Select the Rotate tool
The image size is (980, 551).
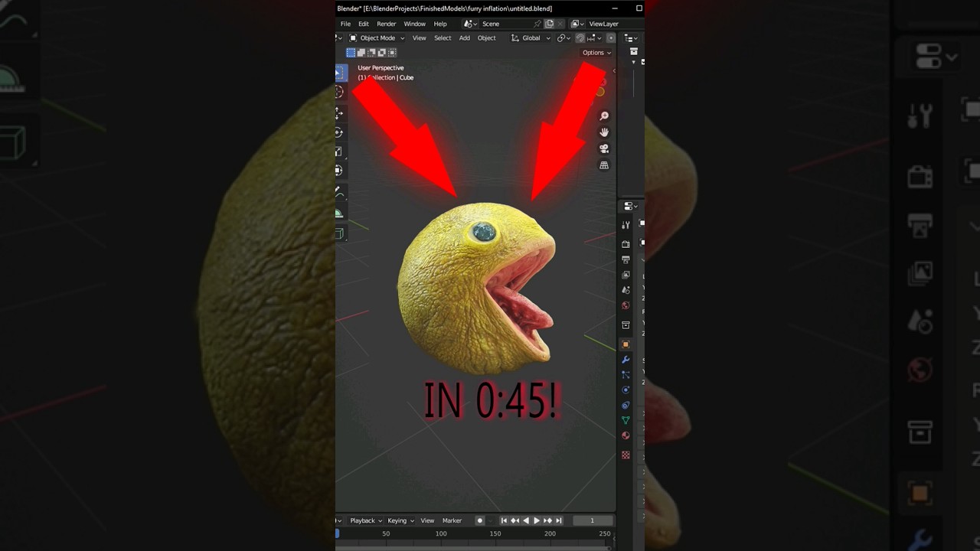pyautogui.click(x=340, y=132)
